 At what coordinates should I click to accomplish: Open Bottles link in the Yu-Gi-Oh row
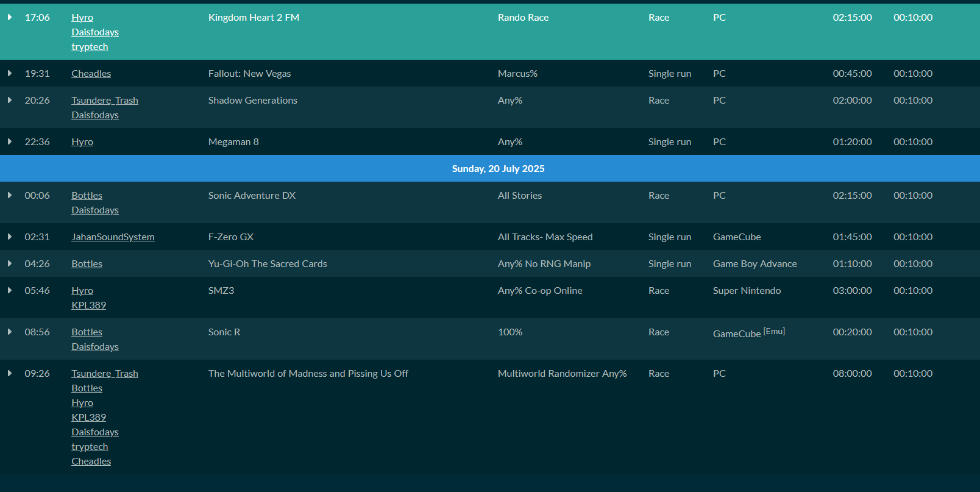(87, 264)
